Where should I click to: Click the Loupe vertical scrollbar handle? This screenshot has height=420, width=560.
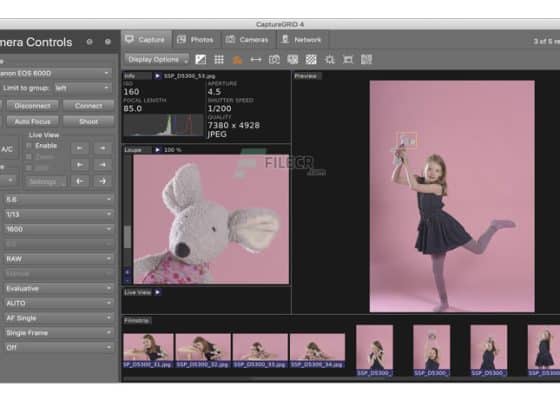127,237
